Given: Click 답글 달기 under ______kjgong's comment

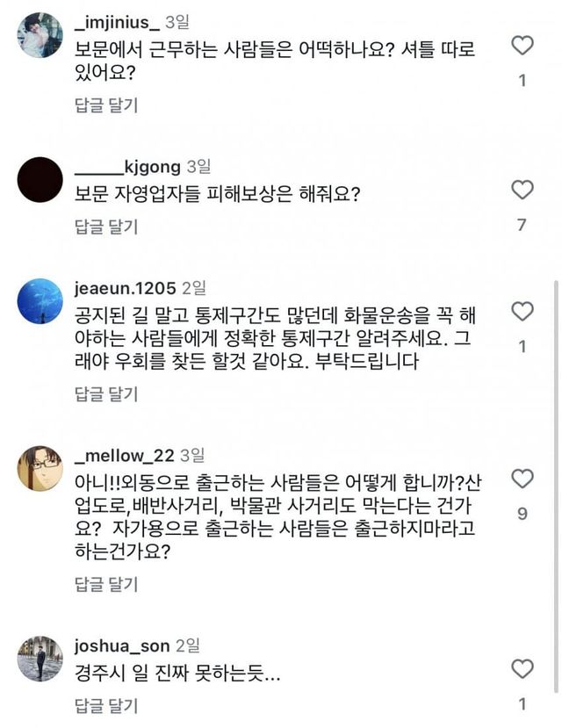Looking at the screenshot, I should [106, 227].
